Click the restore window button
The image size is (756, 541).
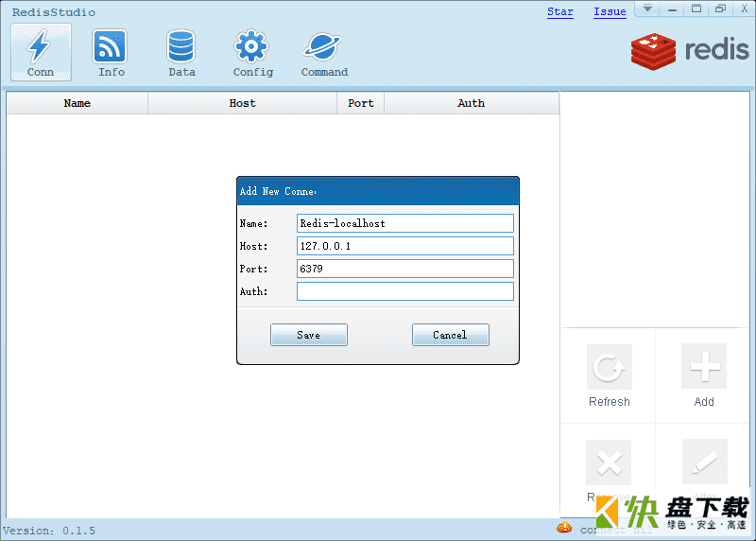click(720, 9)
